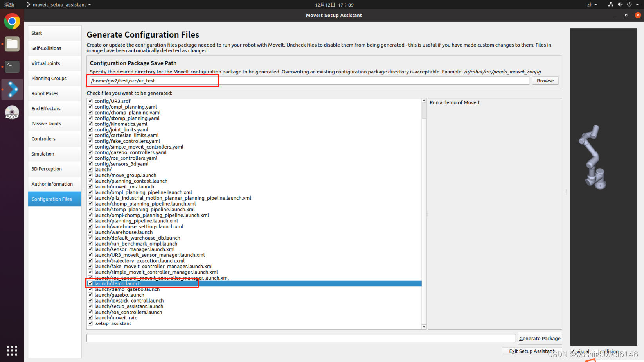
Task: Select config/gazebo_controllers.yaml row
Action: [x=254, y=152]
